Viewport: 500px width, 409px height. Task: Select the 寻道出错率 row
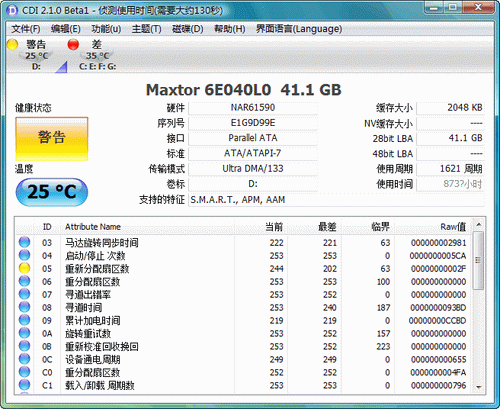(243, 295)
